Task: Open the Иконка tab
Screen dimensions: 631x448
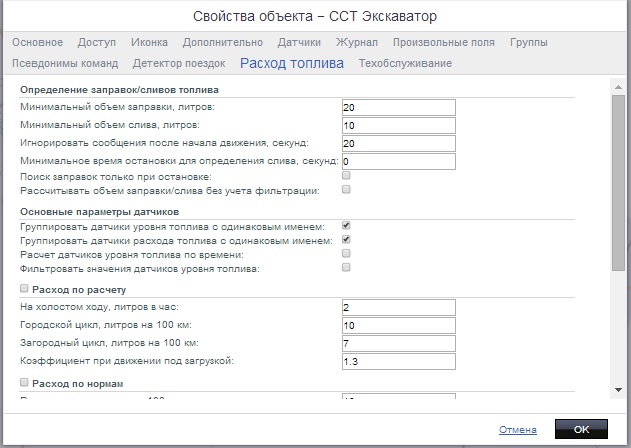Action: click(x=149, y=43)
